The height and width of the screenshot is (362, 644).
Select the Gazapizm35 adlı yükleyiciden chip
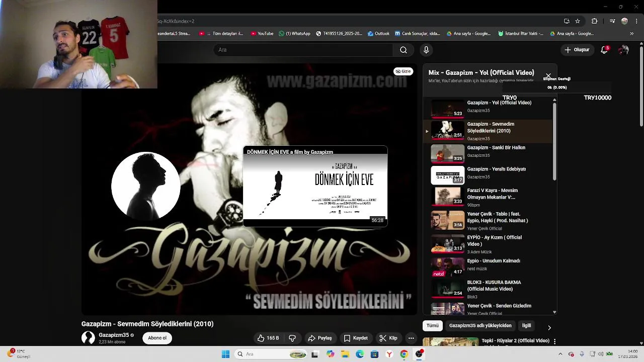point(480,325)
